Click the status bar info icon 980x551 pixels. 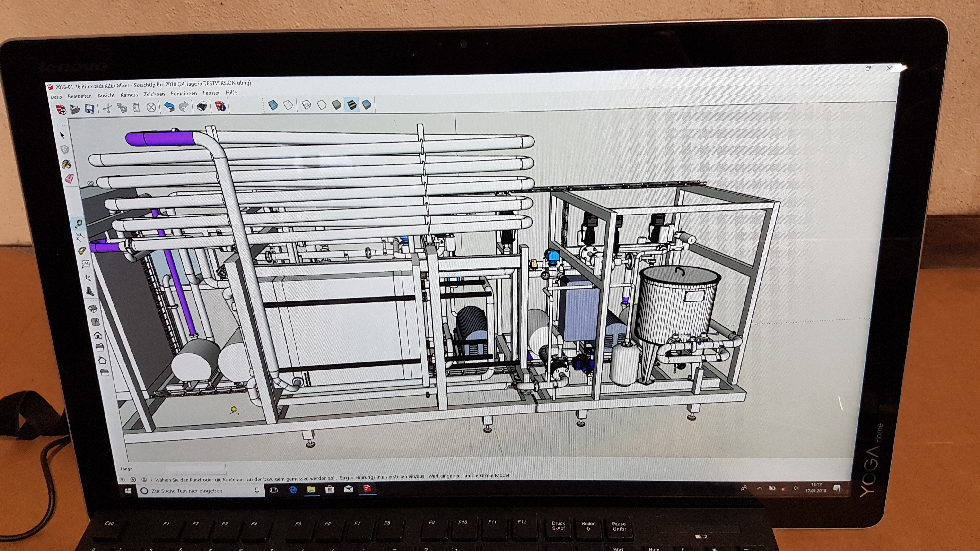(x=133, y=480)
